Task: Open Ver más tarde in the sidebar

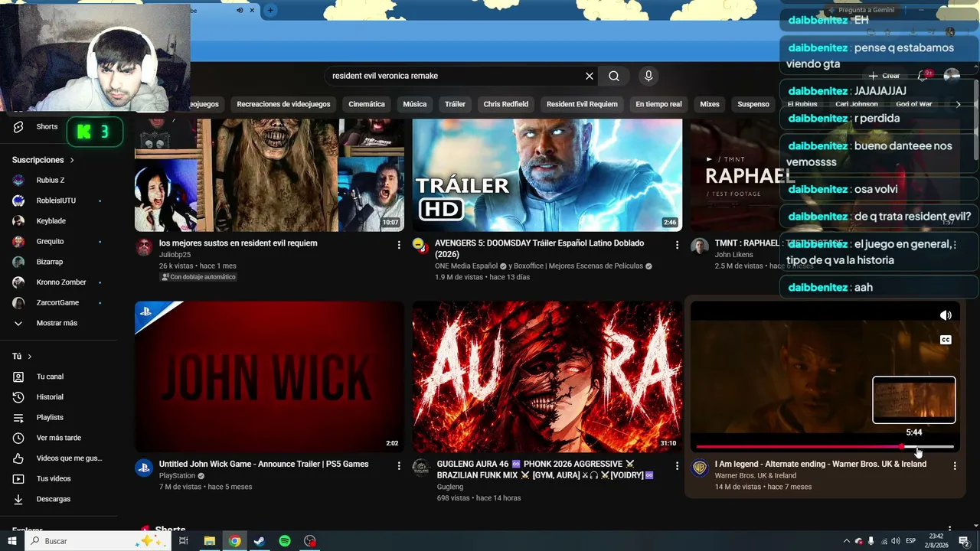Action: 59,438
